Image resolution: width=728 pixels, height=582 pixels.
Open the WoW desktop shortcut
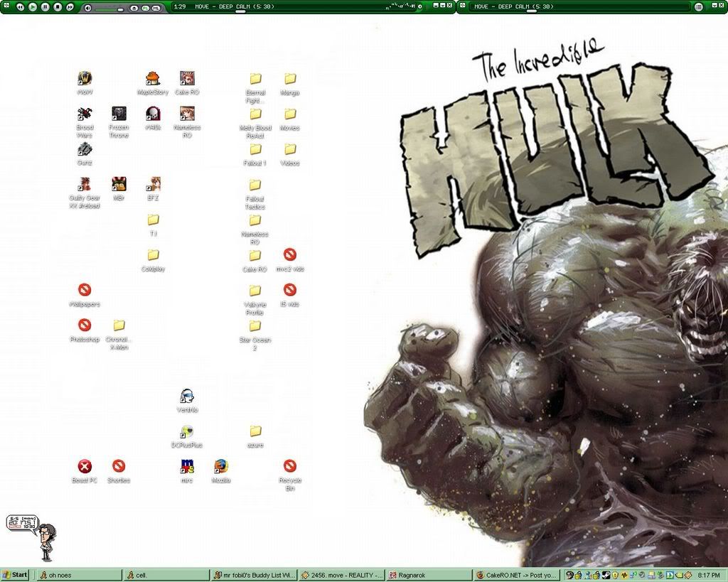tap(85, 82)
